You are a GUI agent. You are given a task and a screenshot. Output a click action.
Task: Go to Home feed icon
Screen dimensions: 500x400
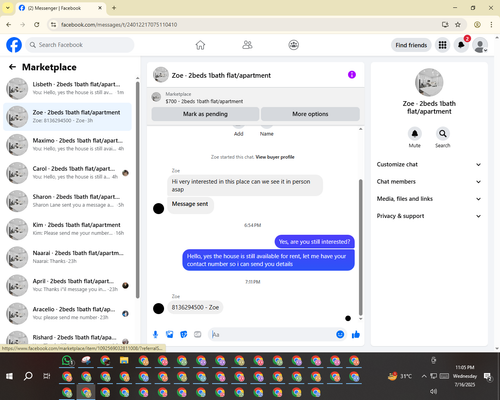pos(200,45)
